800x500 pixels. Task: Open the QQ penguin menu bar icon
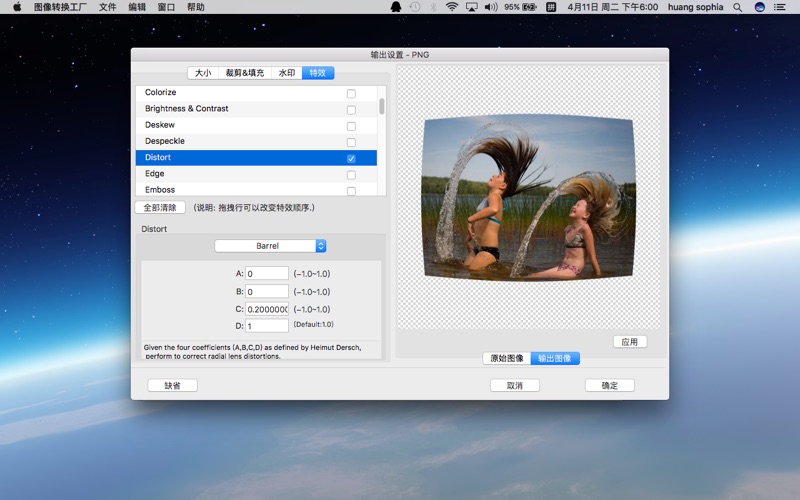396,7
